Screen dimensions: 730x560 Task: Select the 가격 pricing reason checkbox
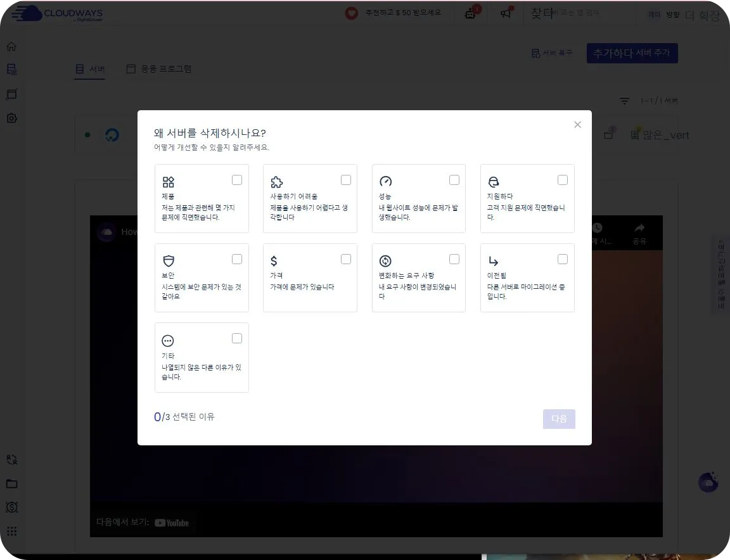click(346, 259)
